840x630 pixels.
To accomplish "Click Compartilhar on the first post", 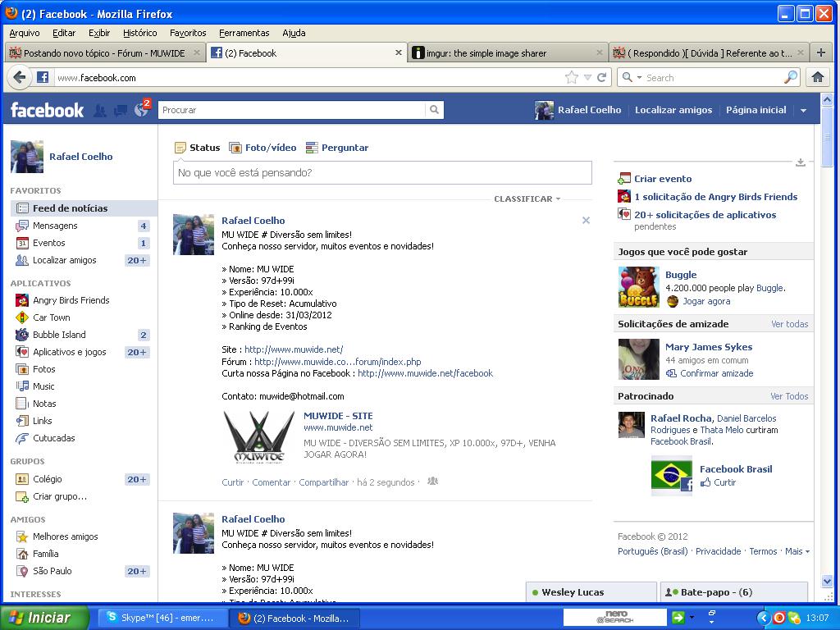I will [323, 482].
